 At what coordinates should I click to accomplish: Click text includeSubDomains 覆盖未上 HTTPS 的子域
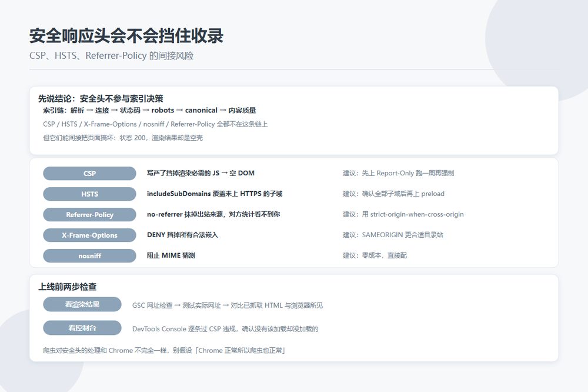pos(215,194)
